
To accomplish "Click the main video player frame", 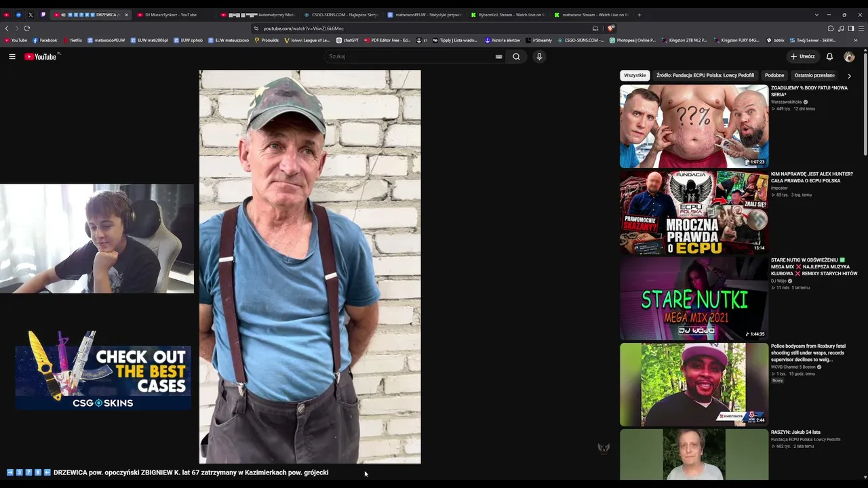I will pyautogui.click(x=310, y=266).
